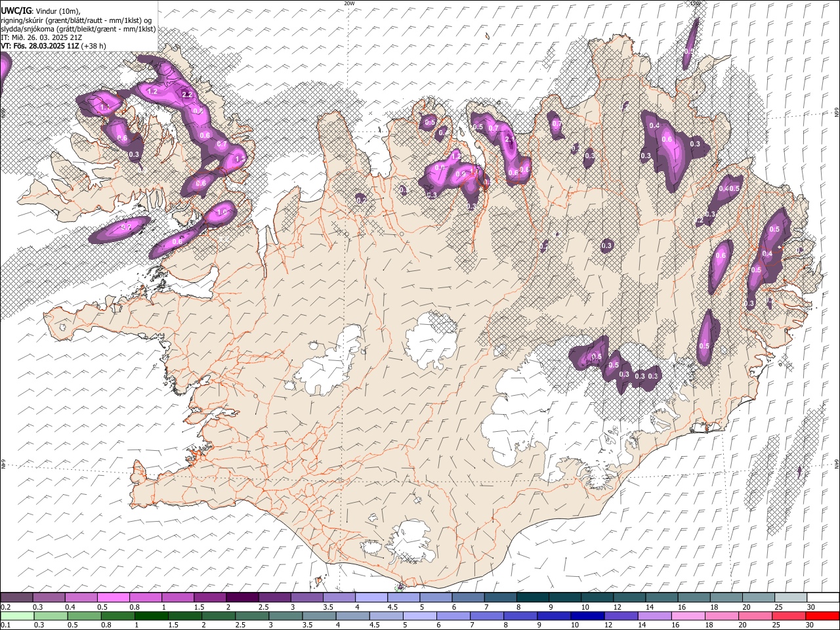Click the '2.1' precipitation value in north
Image resolution: width=840 pixels, height=630 pixels.
coord(511,139)
